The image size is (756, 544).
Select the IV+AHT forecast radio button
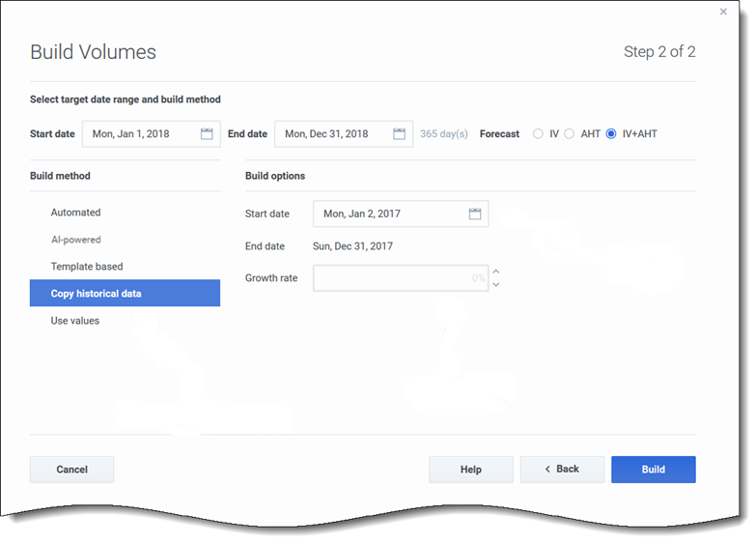click(x=611, y=134)
